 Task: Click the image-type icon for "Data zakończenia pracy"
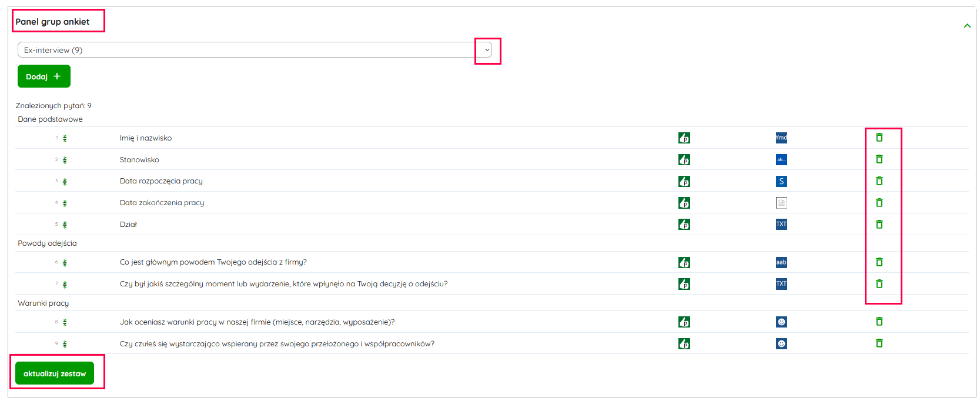[781, 203]
